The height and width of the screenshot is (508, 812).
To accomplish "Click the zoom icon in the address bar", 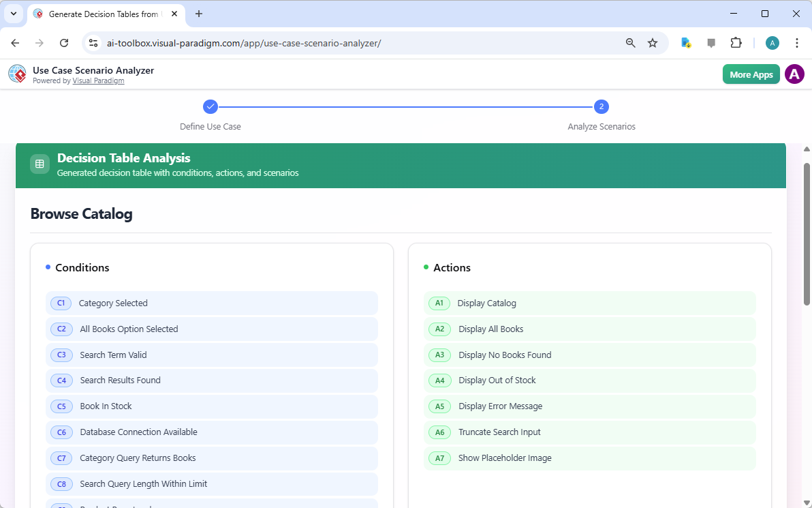I will click(630, 42).
